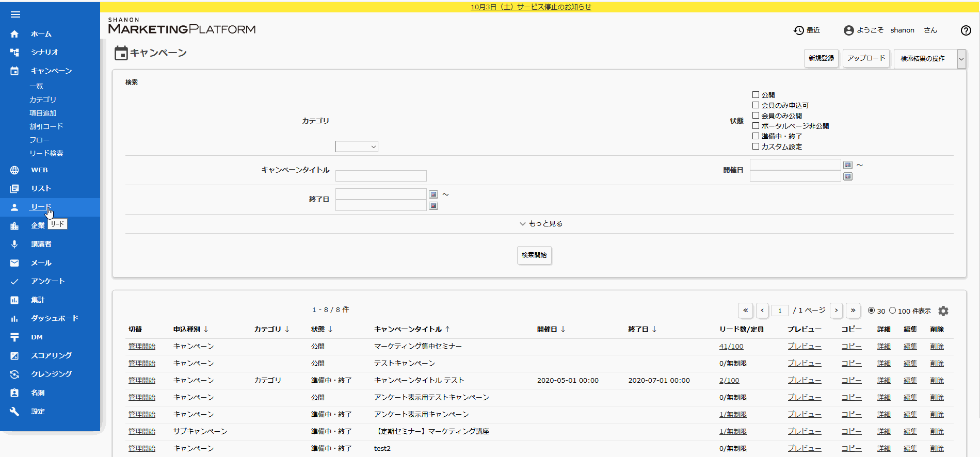This screenshot has height=457, width=980.
Task: Open the 41/100 lead count link
Action: pos(731,347)
